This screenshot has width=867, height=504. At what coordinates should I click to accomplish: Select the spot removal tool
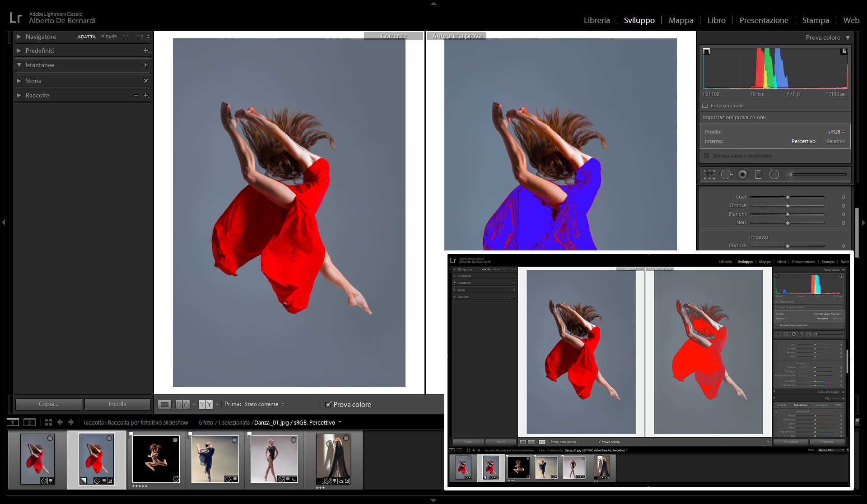(726, 175)
